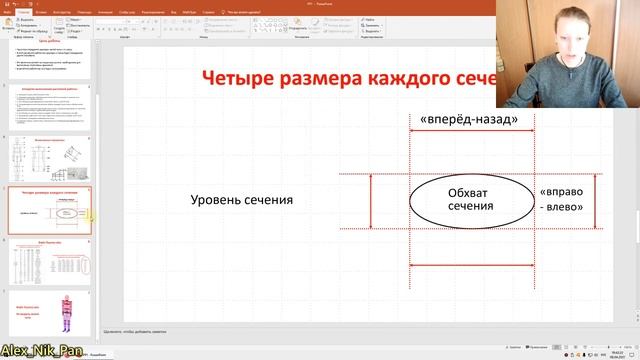Open the Select (Выделить) dropdown
This screenshot has height=360, width=640.
pyautogui.click(x=371, y=31)
